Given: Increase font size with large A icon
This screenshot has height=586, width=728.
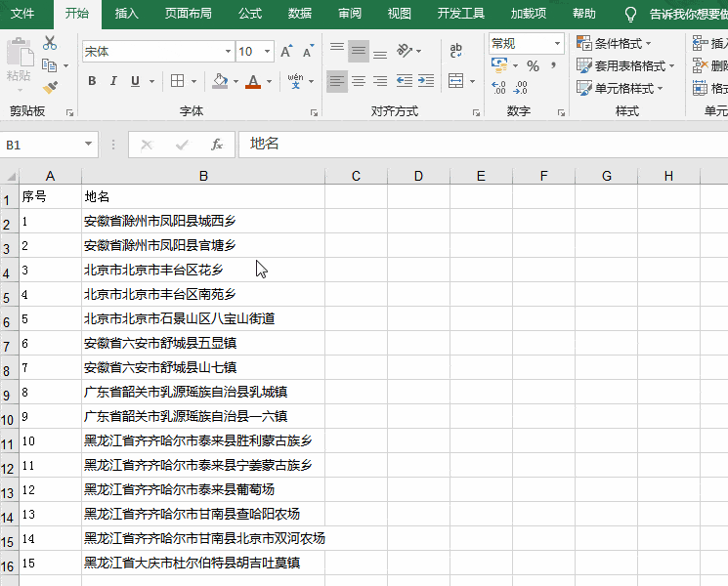Looking at the screenshot, I should coord(286,52).
